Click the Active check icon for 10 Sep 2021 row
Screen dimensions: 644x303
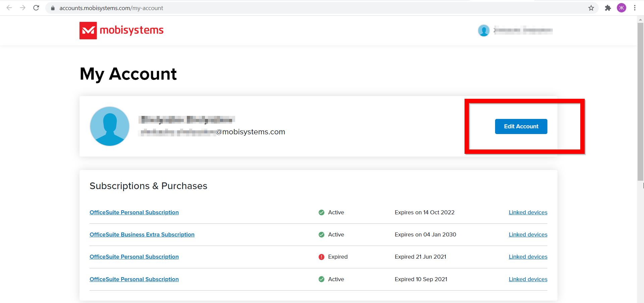[321, 279]
